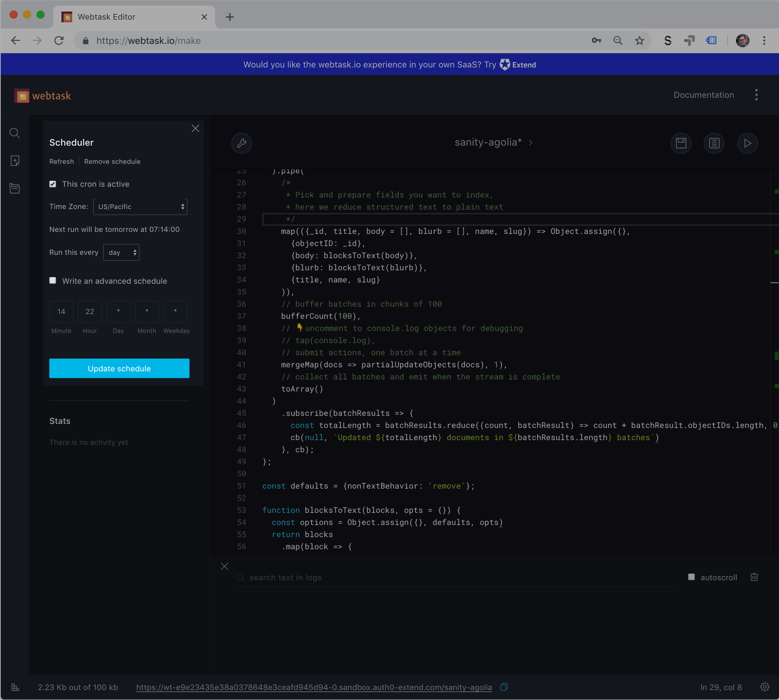Click the save floppy disk icon
The image size is (779, 700).
(681, 143)
